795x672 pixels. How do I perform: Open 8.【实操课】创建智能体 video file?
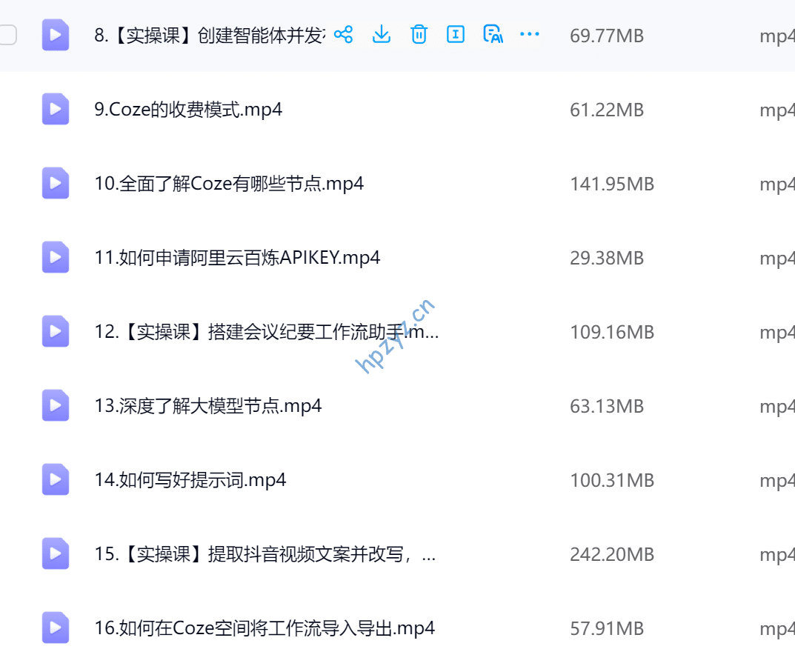[x=209, y=36]
